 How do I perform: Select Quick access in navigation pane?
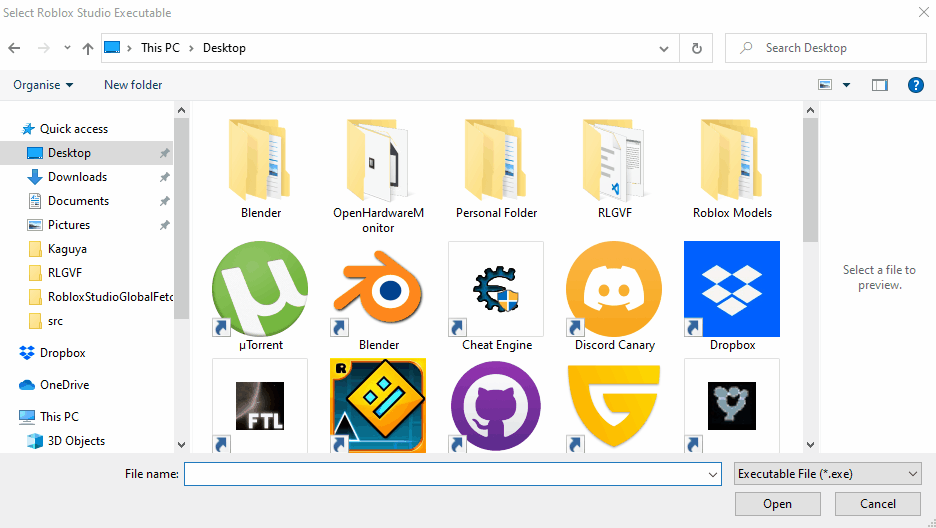coord(74,129)
